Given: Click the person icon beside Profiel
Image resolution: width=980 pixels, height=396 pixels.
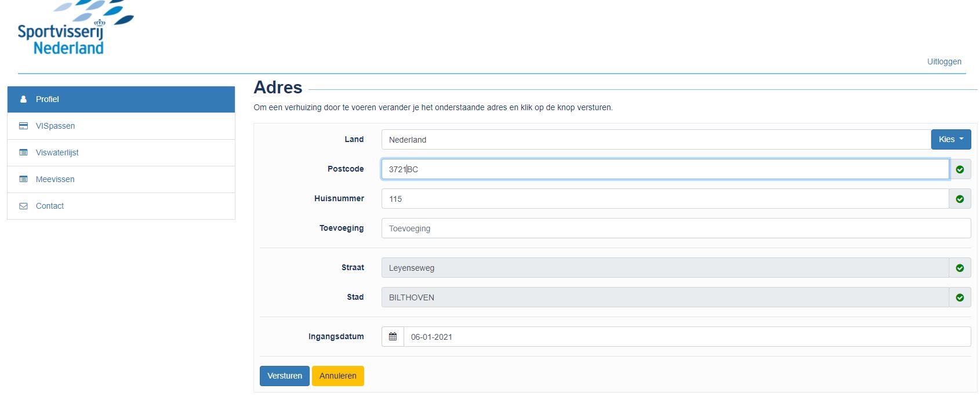Looking at the screenshot, I should click(23, 99).
